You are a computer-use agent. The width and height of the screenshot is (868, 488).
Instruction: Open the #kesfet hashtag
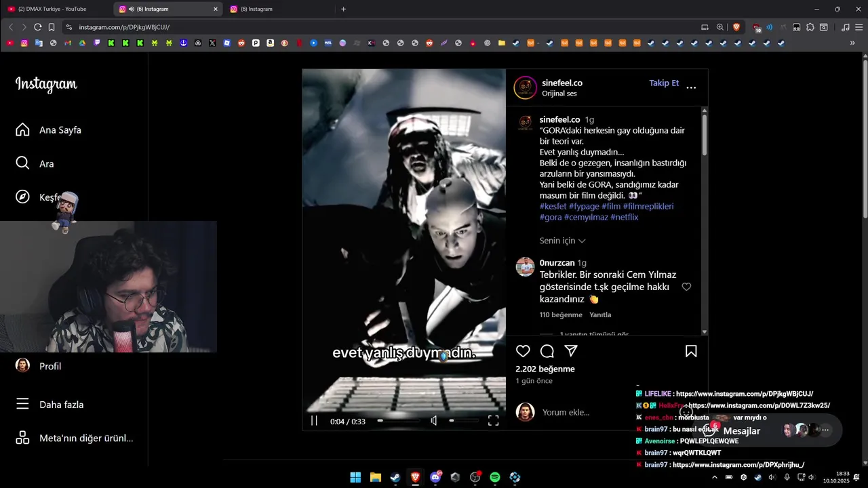coord(553,206)
